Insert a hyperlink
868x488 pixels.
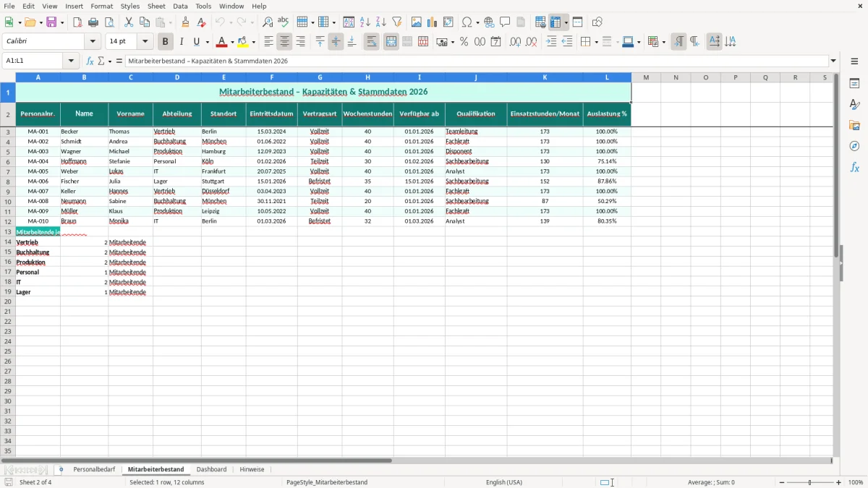[x=489, y=22]
